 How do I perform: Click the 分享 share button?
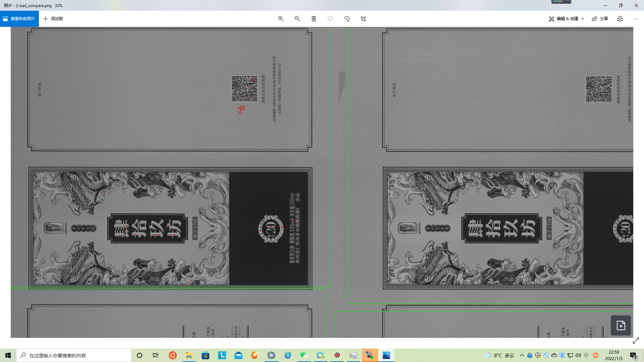coord(600,19)
